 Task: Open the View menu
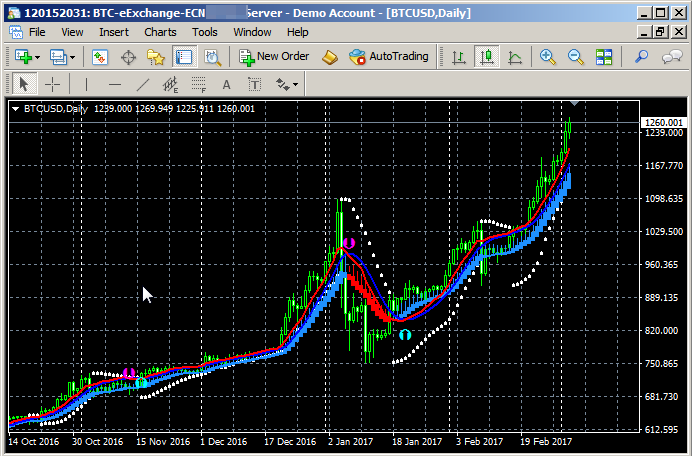pyautogui.click(x=72, y=32)
